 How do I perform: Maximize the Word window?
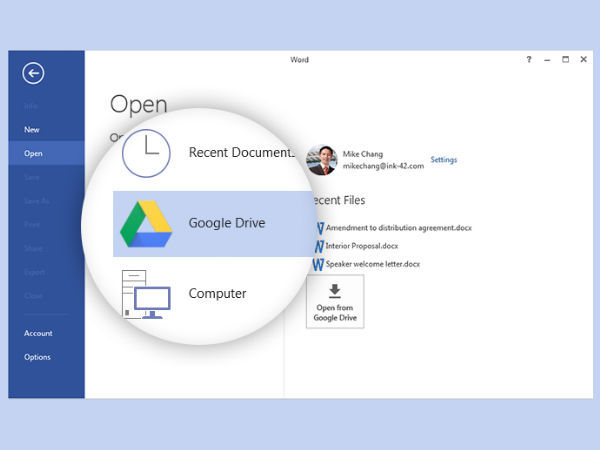(x=565, y=59)
